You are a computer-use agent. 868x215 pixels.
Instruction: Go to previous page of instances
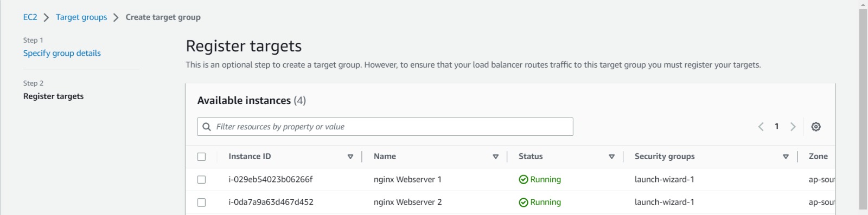761,127
